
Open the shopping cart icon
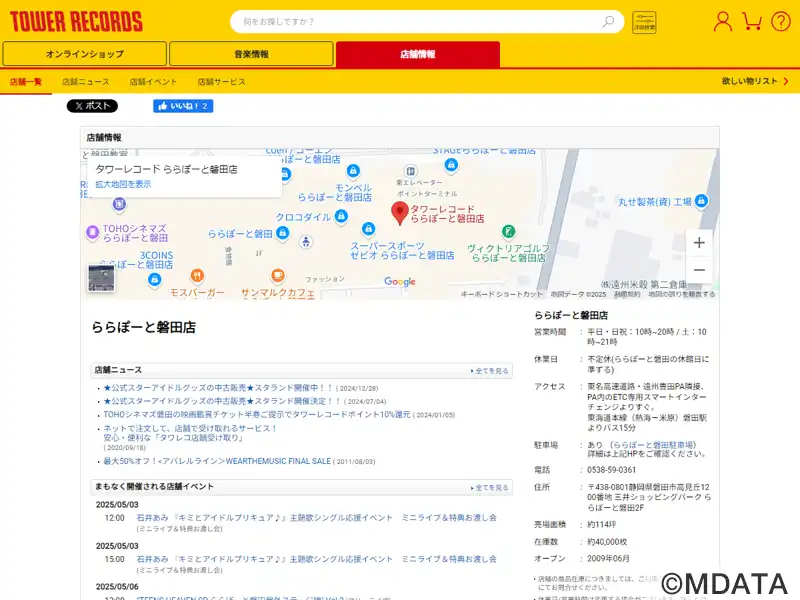[x=752, y=21]
